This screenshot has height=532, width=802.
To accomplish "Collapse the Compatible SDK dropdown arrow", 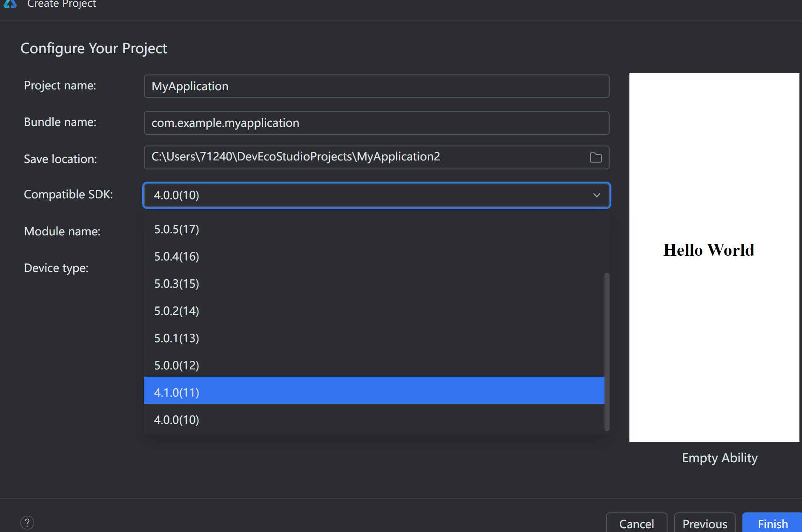I will [x=596, y=195].
